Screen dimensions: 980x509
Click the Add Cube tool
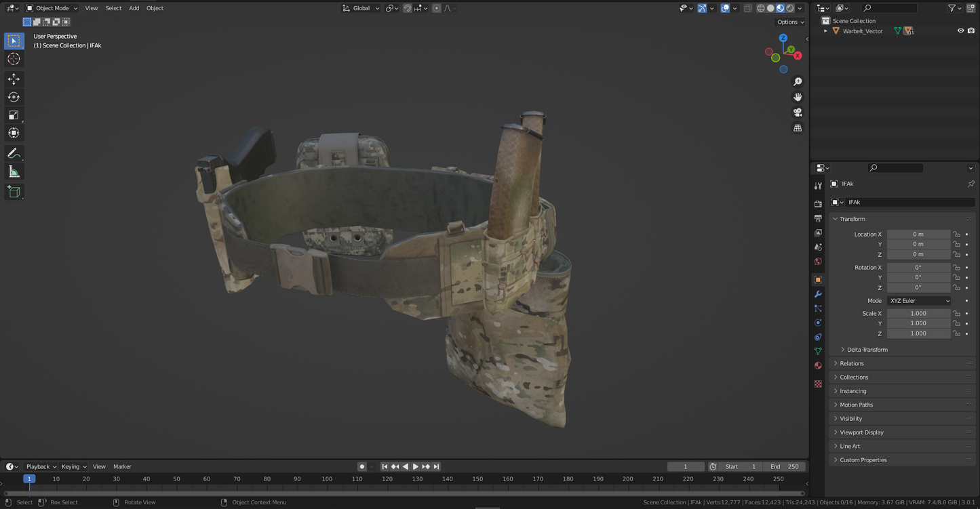tap(14, 192)
